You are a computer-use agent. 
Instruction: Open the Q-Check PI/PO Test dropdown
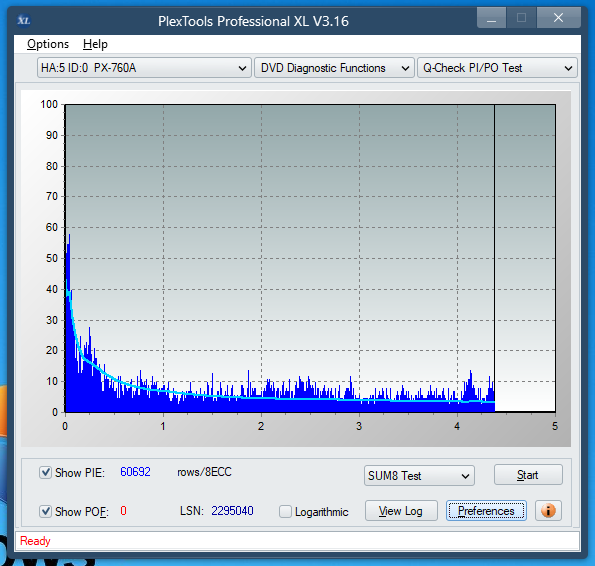(x=497, y=68)
